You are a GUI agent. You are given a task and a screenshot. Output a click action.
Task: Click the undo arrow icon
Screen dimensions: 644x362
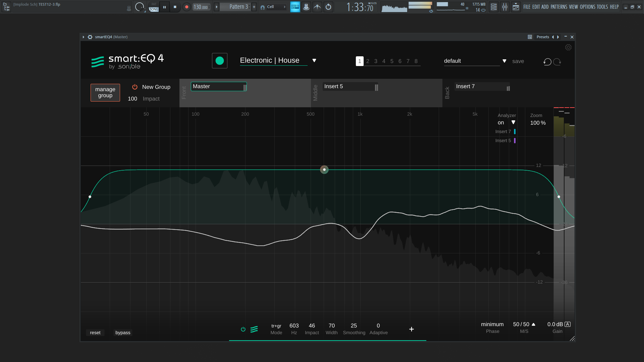pyautogui.click(x=547, y=62)
